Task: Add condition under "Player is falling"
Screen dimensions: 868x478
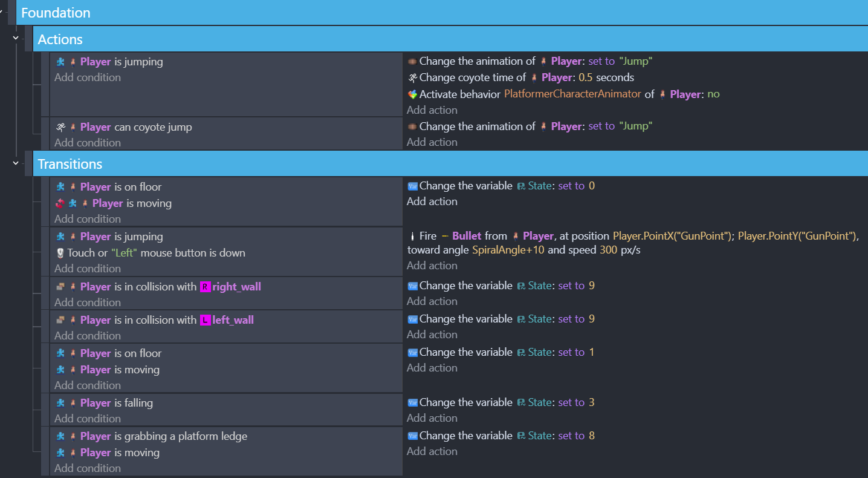Action: (x=87, y=419)
